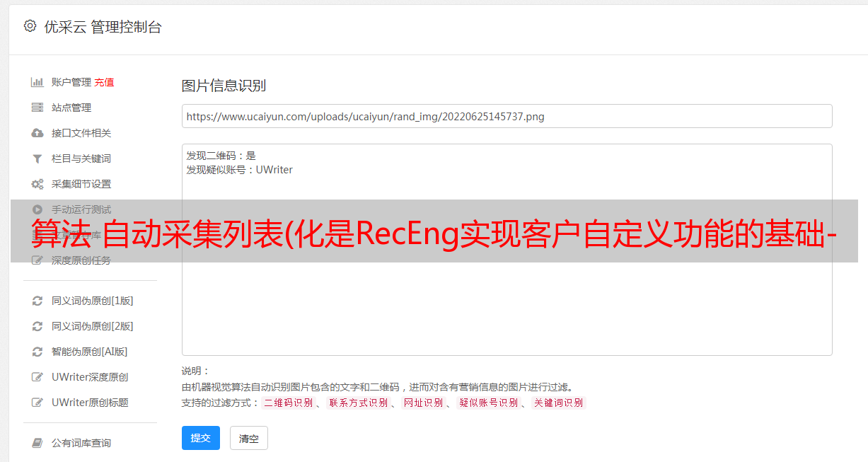Click the bar chart icon for 账户管理
Image resolution: width=868 pixels, height=462 pixels.
coord(37,82)
